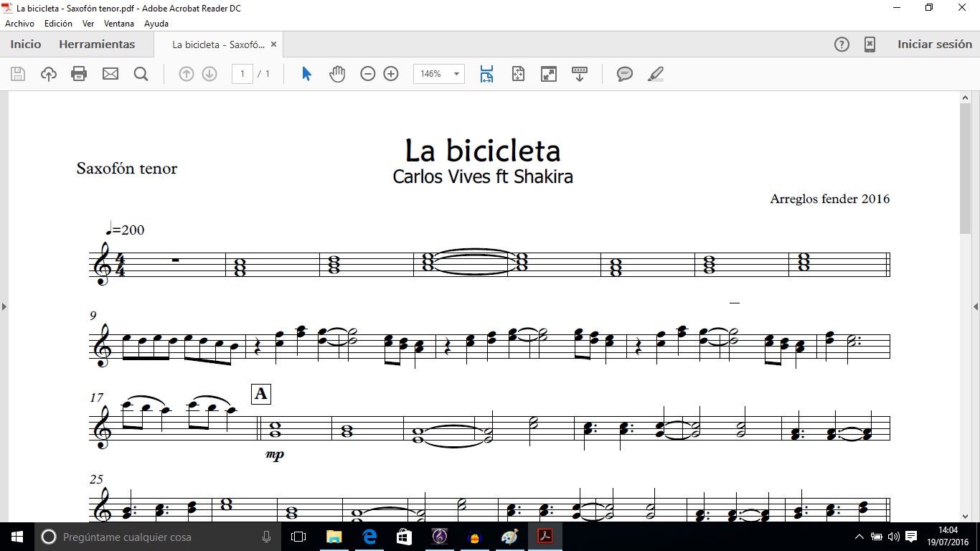Open the Ventana menu
The width and height of the screenshot is (980, 551).
(x=119, y=24)
